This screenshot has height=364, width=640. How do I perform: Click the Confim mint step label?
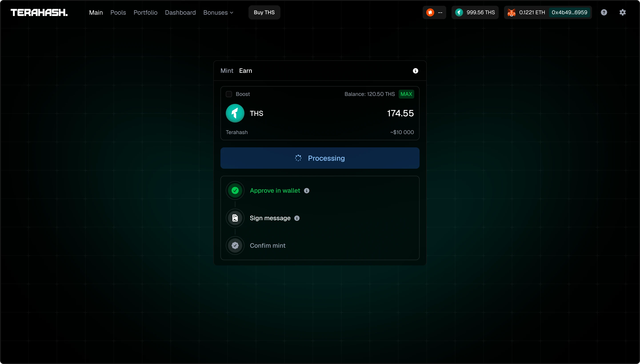pyautogui.click(x=268, y=245)
